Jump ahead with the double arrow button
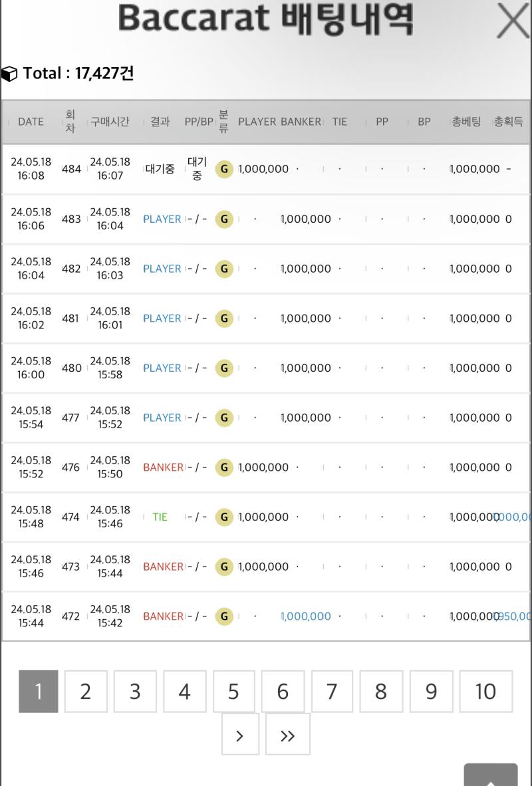 tap(288, 734)
